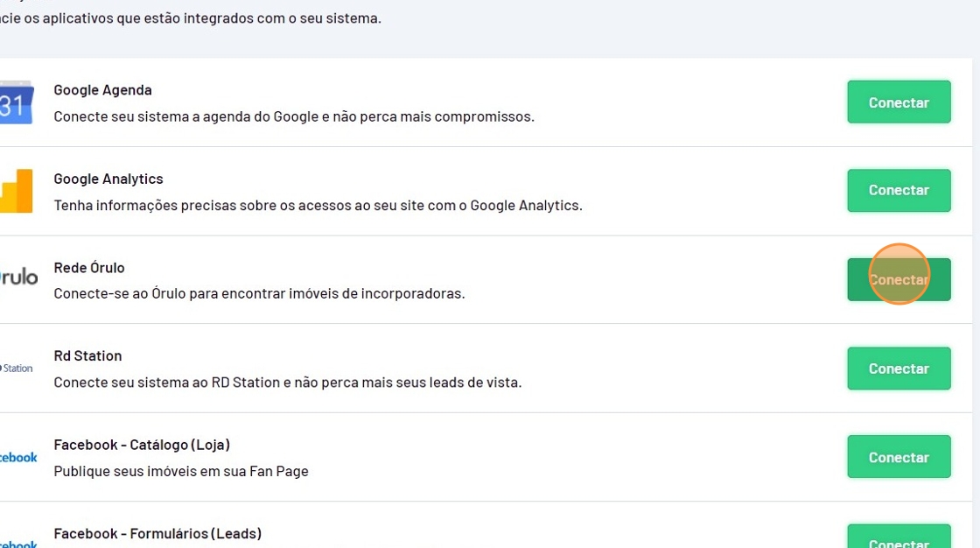980x548 pixels.
Task: Select the Google Analytics heading
Action: (x=108, y=179)
